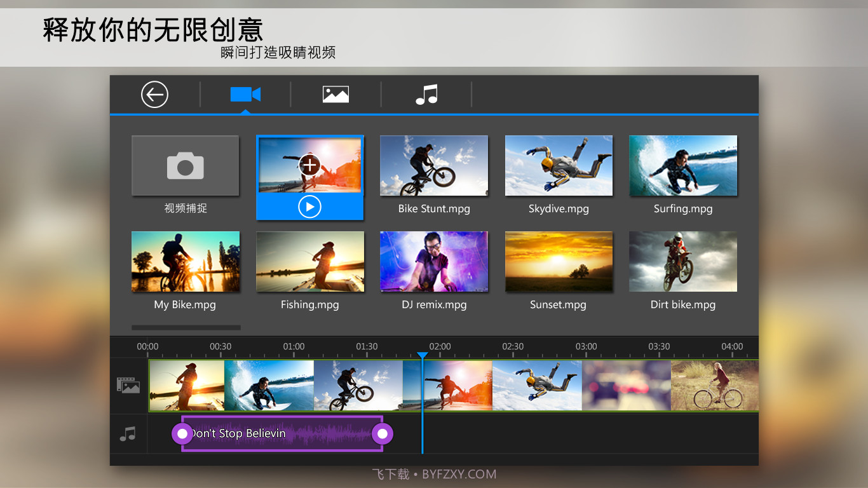
Task: Click the back arrow at top left
Action: pos(153,94)
